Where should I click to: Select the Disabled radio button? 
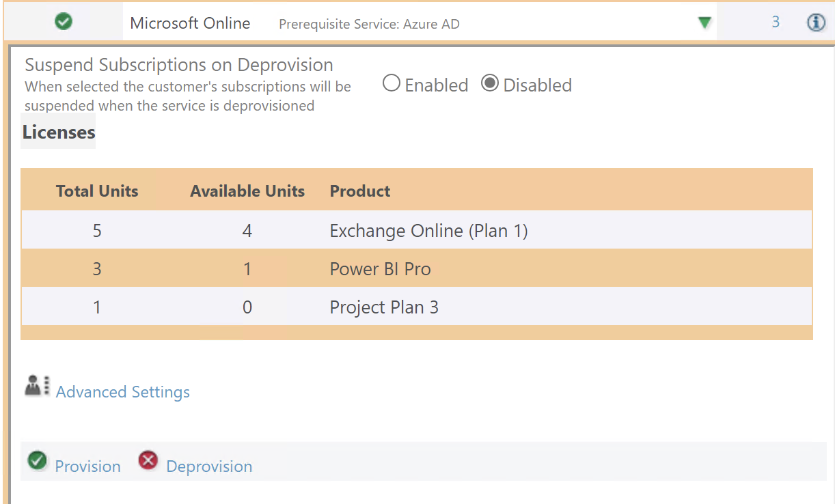tap(490, 84)
